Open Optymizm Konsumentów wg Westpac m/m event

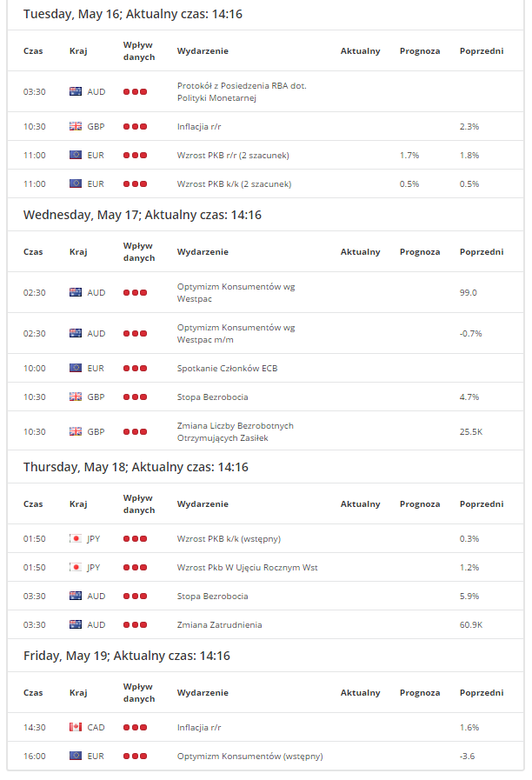(x=236, y=333)
